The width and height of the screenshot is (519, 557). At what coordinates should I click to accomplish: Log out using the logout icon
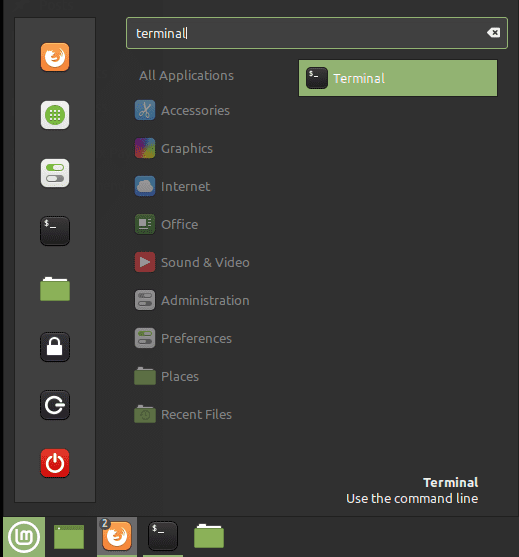click(55, 405)
